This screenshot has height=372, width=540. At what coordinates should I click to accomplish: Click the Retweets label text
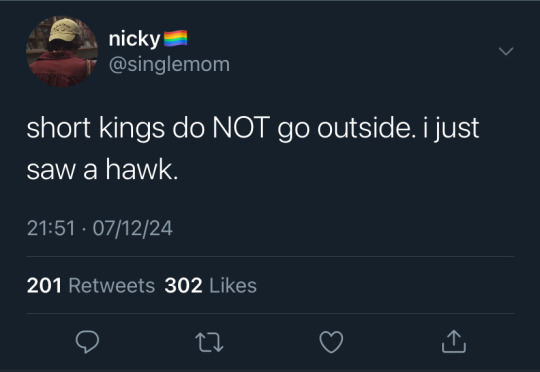point(112,286)
